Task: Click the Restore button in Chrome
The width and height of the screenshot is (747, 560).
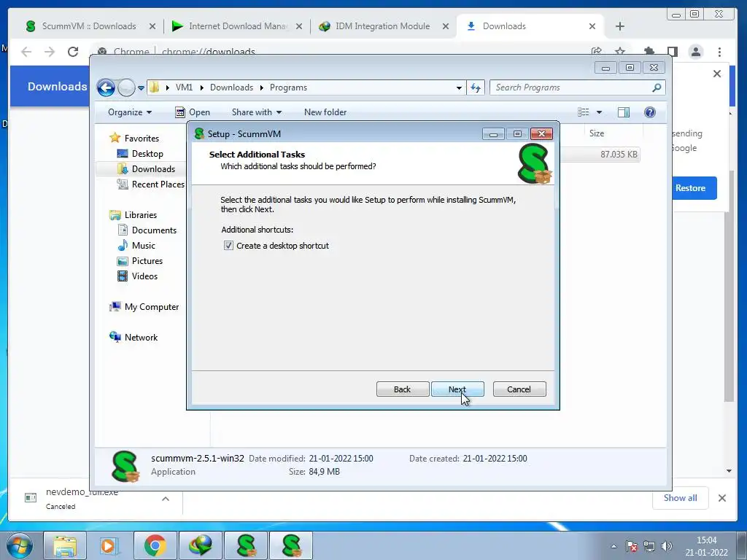Action: point(694,188)
